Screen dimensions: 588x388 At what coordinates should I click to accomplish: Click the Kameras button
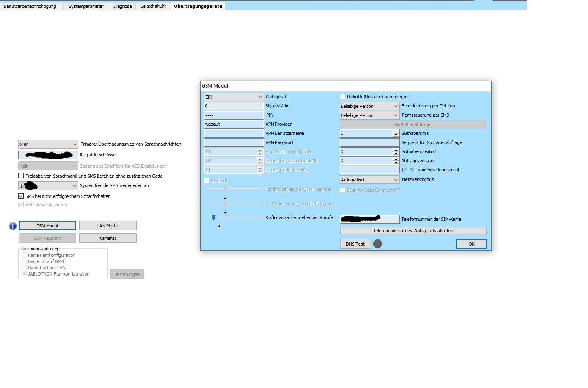click(x=108, y=238)
